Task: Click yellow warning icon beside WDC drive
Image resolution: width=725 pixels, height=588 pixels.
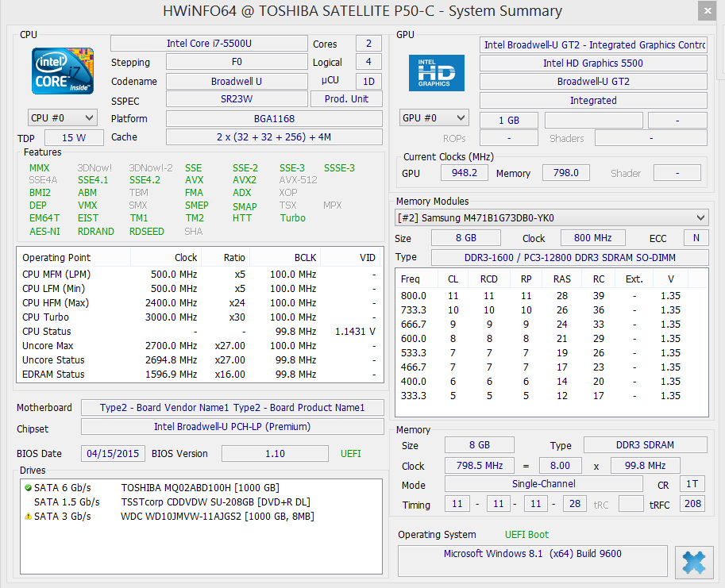Action: click(x=29, y=517)
